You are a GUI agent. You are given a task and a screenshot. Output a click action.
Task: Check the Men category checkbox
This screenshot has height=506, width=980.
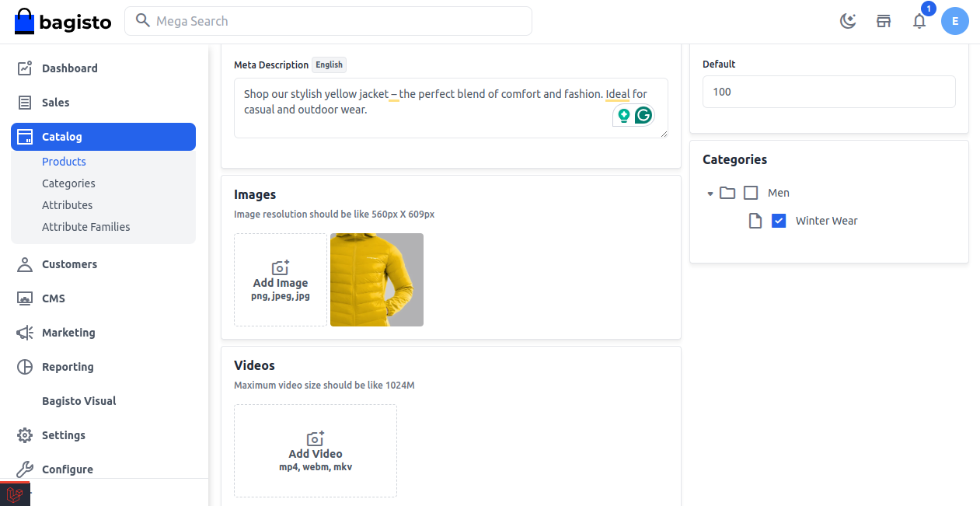[751, 193]
